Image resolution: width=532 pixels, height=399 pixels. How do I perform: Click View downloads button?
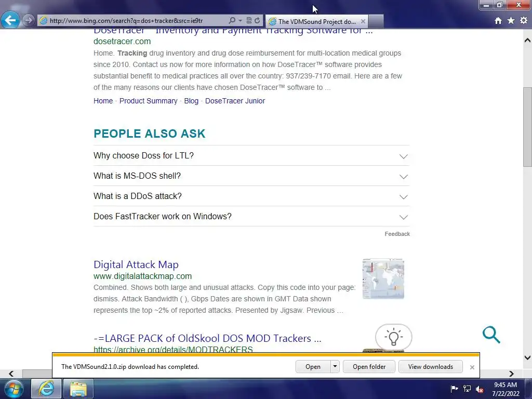(431, 367)
